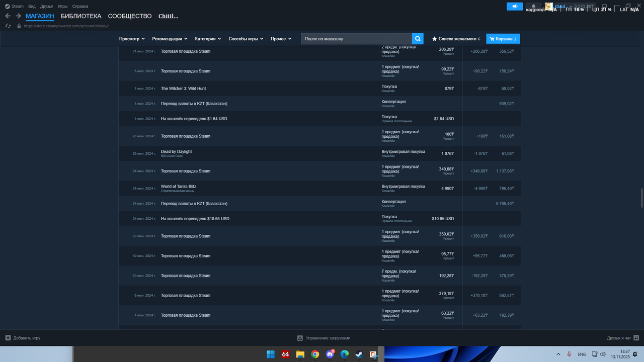
Task: Click the ENG language indicator
Action: 582,354
